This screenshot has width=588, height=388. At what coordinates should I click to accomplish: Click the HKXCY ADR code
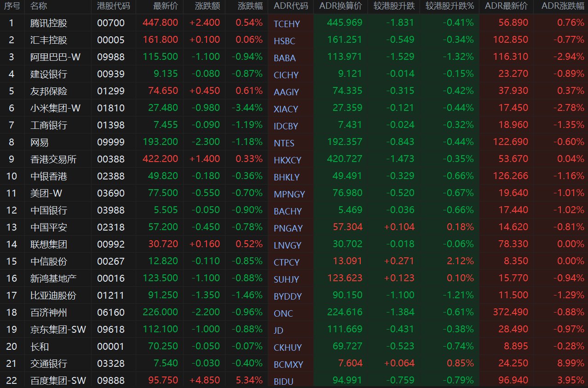tap(288, 160)
